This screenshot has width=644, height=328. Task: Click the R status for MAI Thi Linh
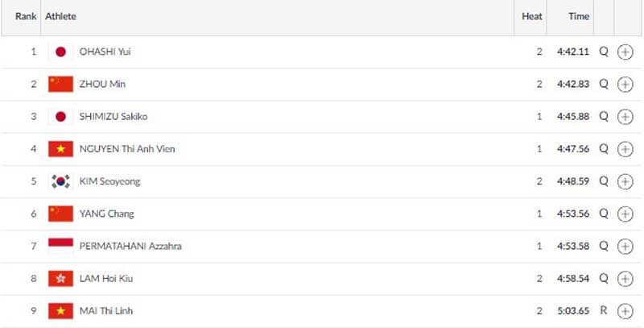603,310
